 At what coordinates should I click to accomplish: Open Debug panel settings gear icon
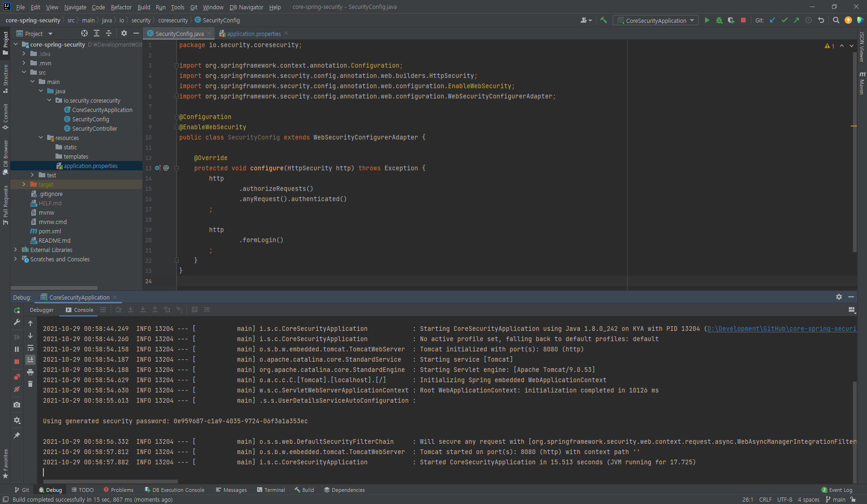839,297
